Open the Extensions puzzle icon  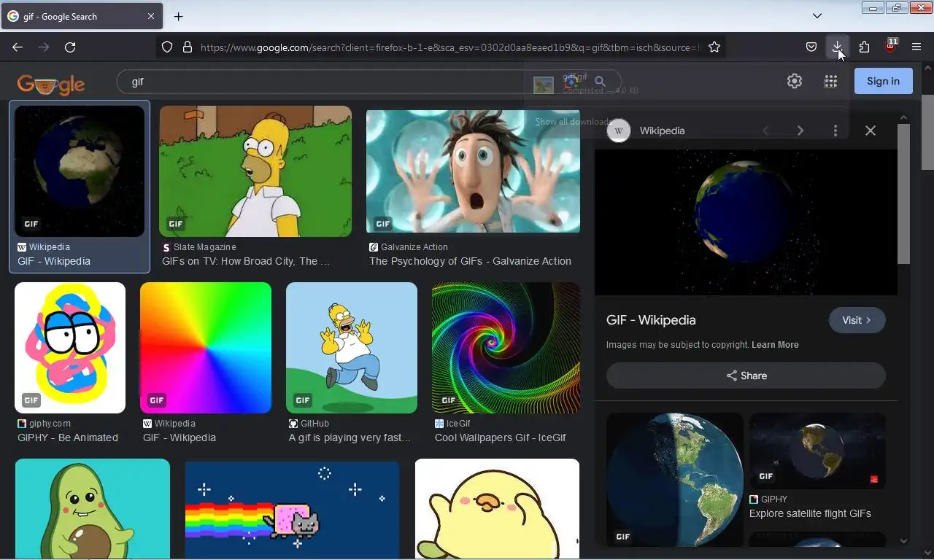[x=864, y=47]
